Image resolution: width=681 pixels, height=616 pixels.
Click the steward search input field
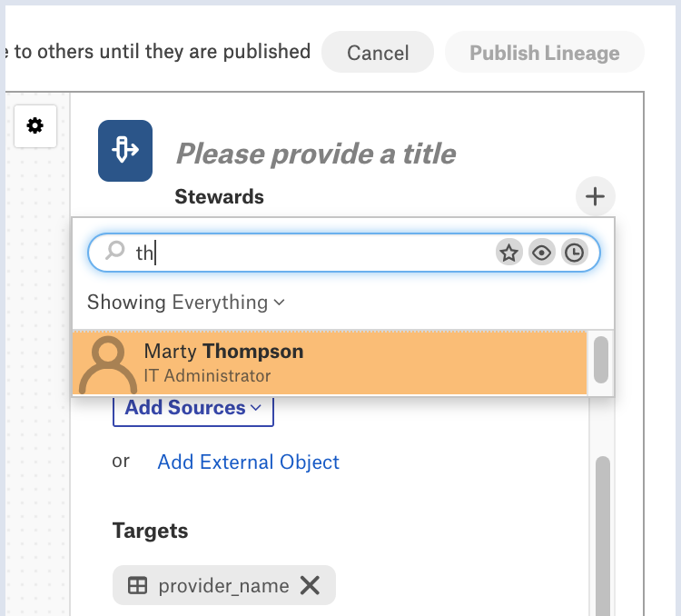(343, 253)
